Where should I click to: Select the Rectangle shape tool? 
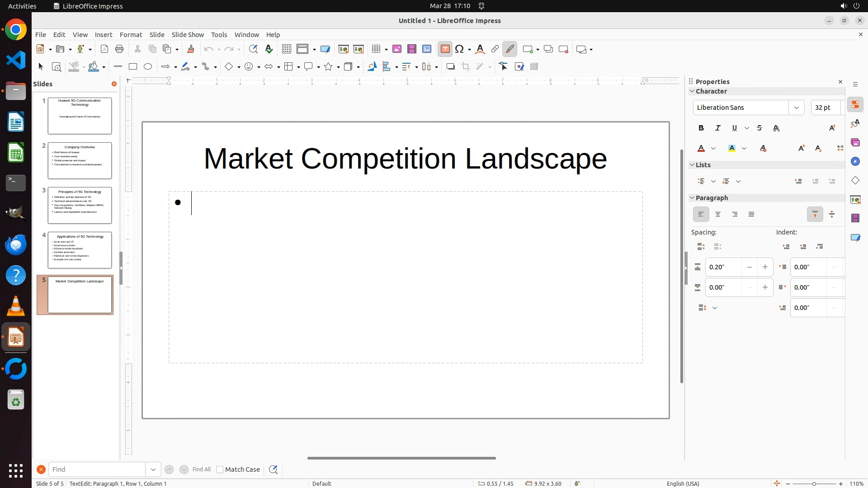point(133,67)
